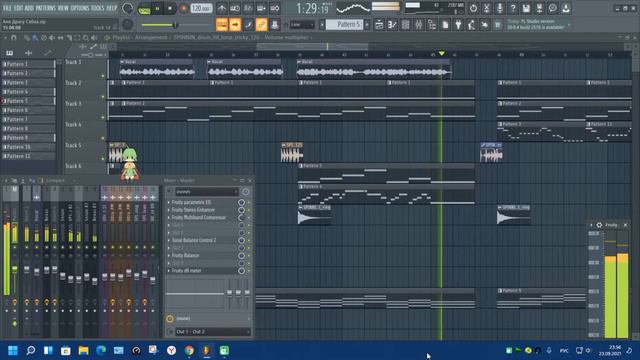
Task: Open the mixer Compact layout selector
Action: click(x=56, y=180)
